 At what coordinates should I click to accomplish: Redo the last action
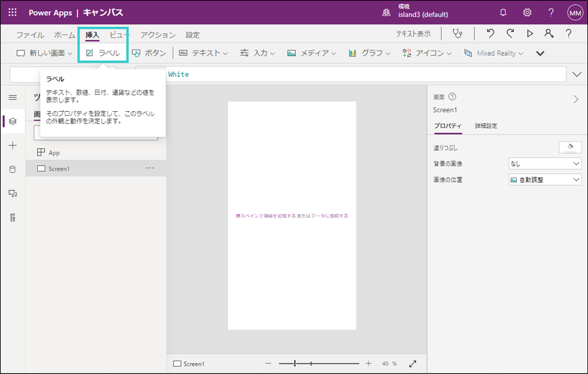(x=511, y=34)
